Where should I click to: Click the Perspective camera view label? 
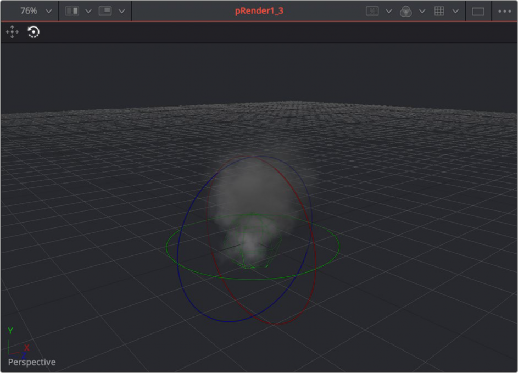pyautogui.click(x=32, y=362)
